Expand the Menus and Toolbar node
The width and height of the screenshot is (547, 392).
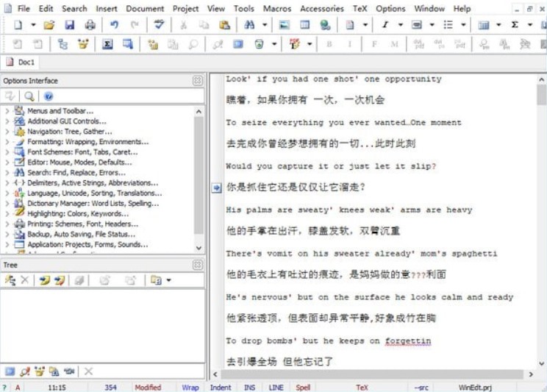[7, 111]
